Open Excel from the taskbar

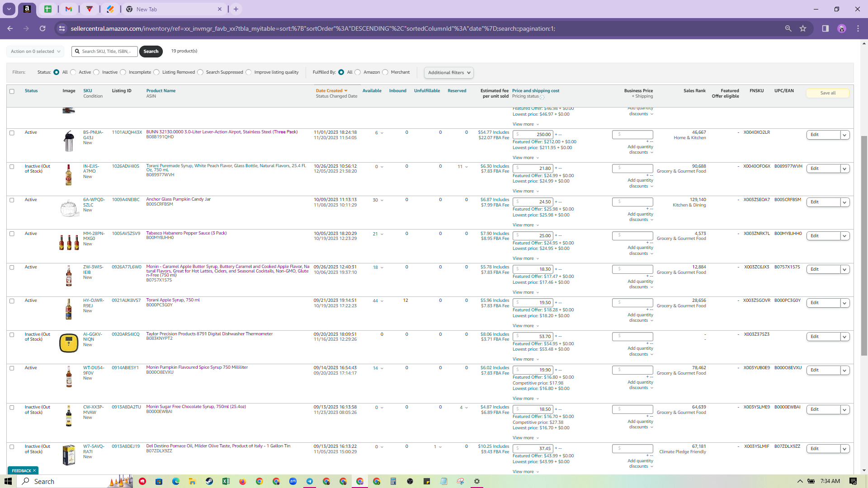tap(226, 481)
